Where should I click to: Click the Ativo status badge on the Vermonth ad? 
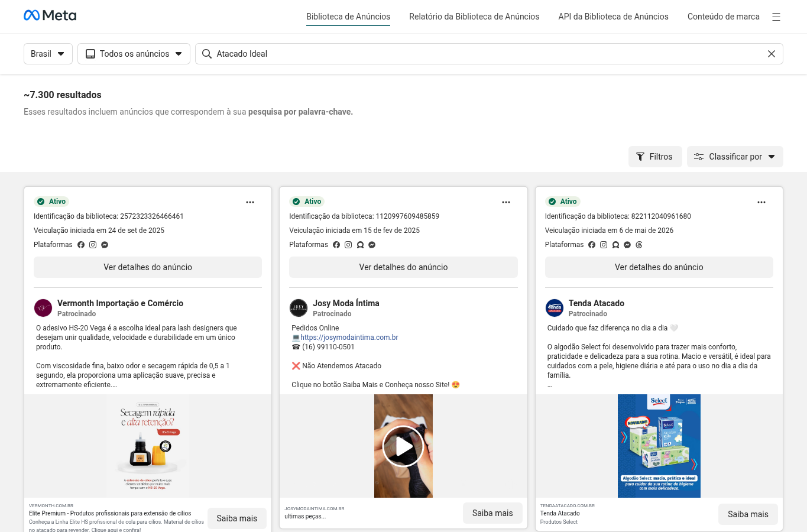point(51,202)
